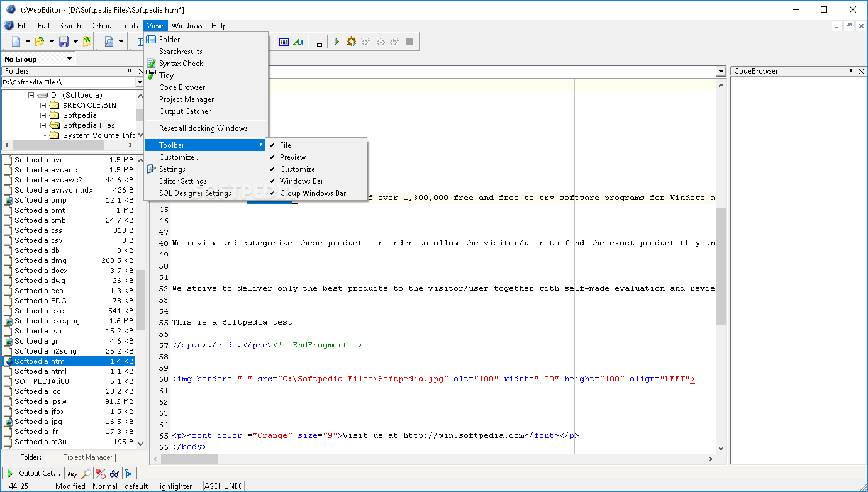Open the Tools menu
The height and width of the screenshot is (492, 868).
[130, 26]
